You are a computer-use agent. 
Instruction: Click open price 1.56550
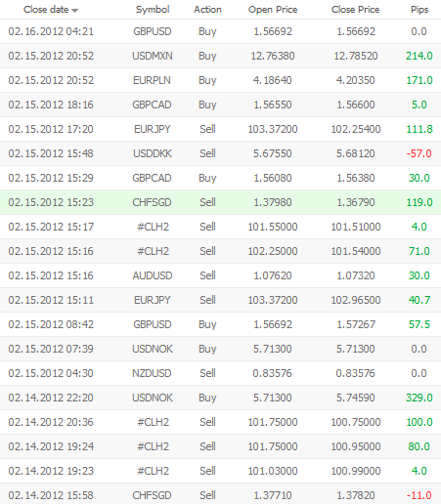click(x=273, y=105)
